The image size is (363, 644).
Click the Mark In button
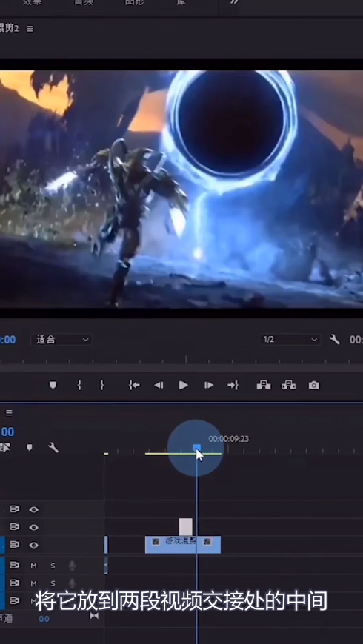(79, 385)
